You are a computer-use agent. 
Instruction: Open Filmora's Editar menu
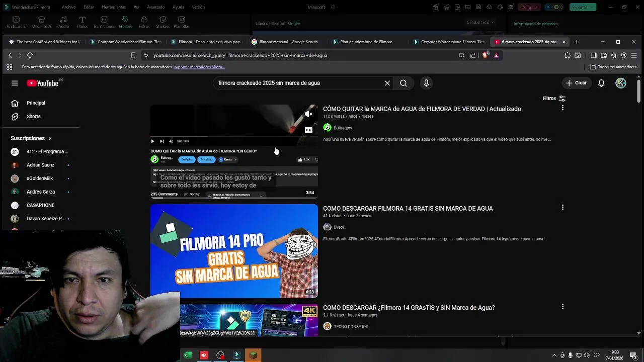89,7
